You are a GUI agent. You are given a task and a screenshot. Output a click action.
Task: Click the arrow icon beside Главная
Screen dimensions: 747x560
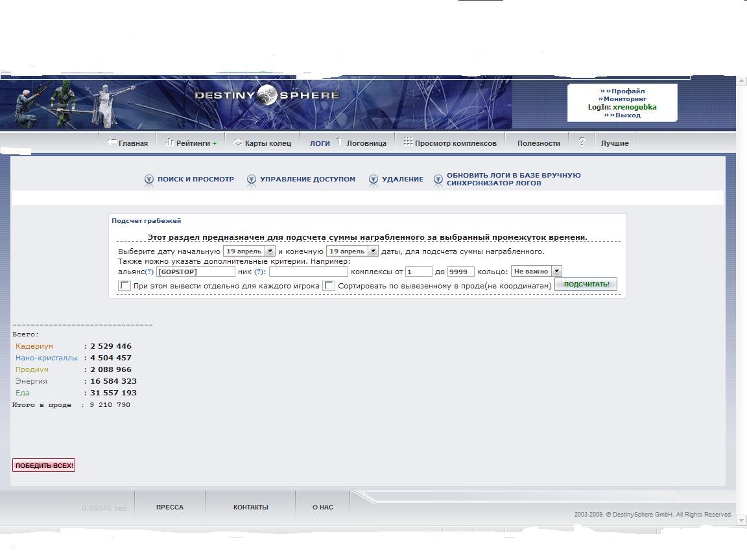click(x=112, y=142)
